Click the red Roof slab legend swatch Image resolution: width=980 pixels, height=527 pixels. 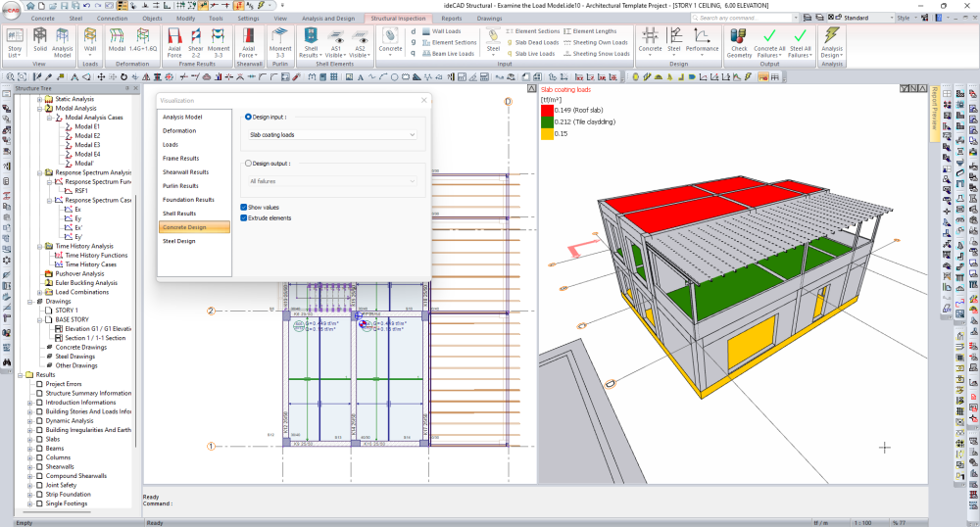(x=547, y=110)
